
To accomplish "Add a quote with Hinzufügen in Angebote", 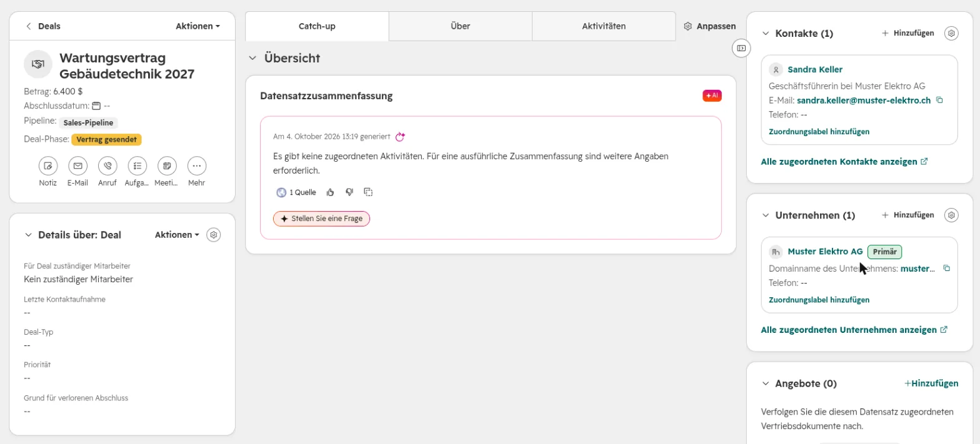I will point(931,383).
